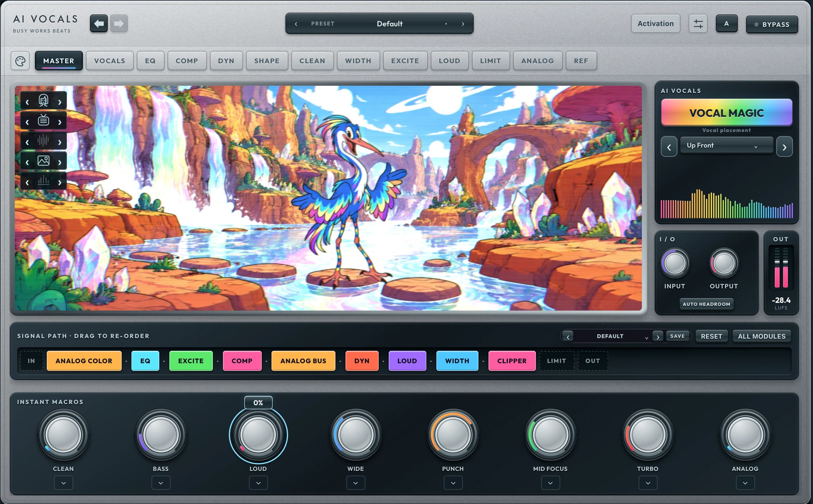The image size is (813, 504).
Task: Click the PUNCH macro knob
Action: pyautogui.click(x=453, y=435)
